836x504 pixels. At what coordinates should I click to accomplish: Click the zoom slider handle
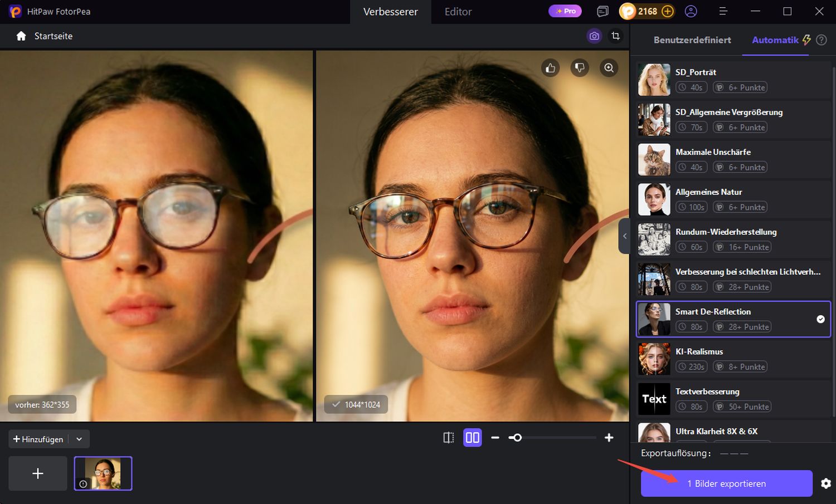pos(517,438)
